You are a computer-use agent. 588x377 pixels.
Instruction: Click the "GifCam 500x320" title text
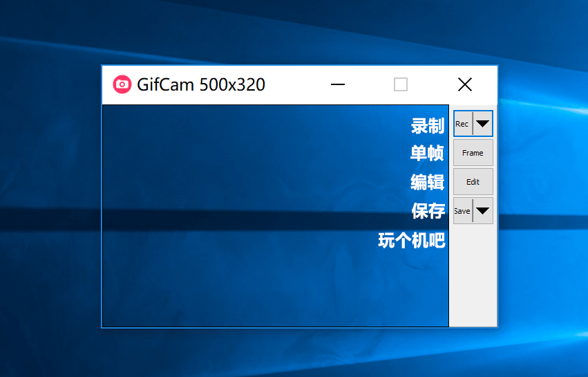(200, 84)
